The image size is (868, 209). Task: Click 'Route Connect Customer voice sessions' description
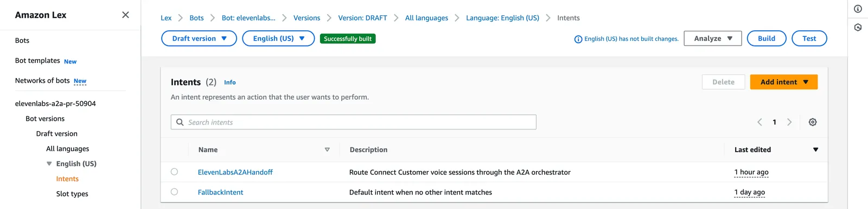click(460, 172)
